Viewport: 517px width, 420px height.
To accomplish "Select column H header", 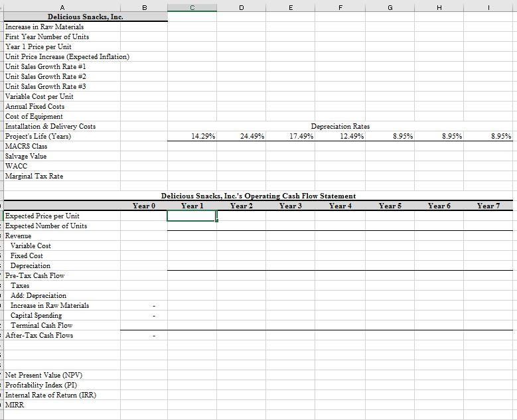I will [439, 7].
